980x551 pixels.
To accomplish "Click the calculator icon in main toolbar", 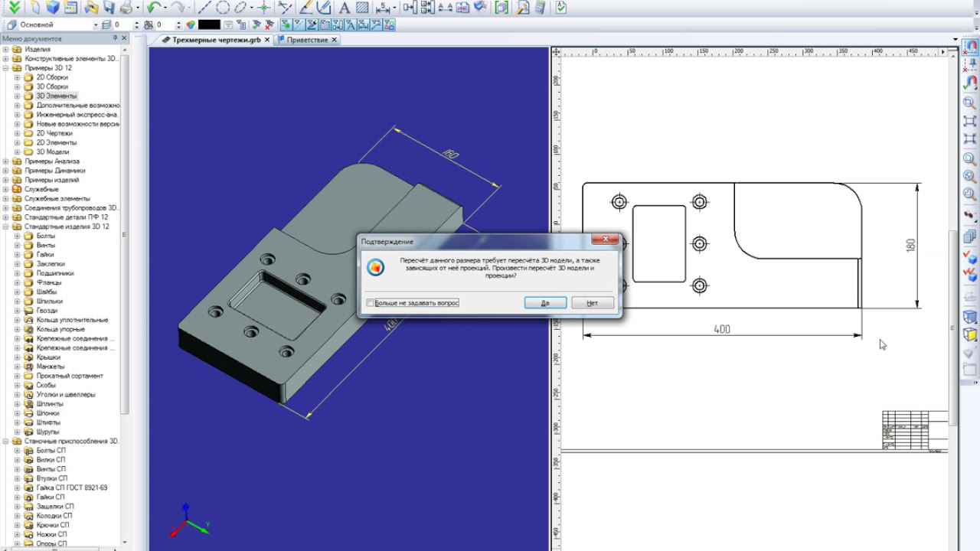I will [540, 8].
